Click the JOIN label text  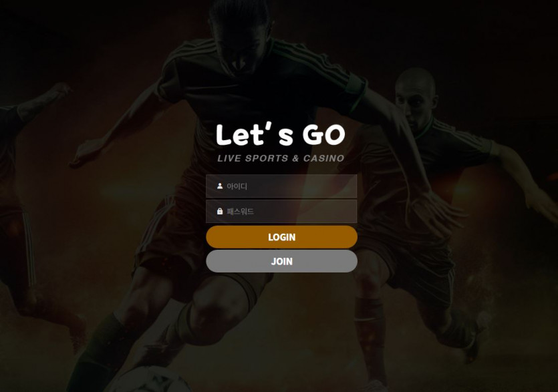click(281, 262)
